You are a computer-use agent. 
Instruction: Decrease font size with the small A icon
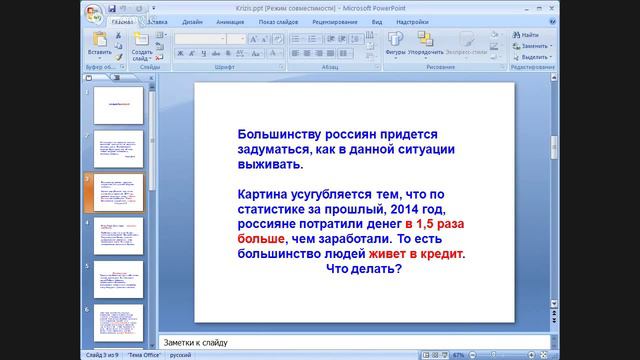264,39
